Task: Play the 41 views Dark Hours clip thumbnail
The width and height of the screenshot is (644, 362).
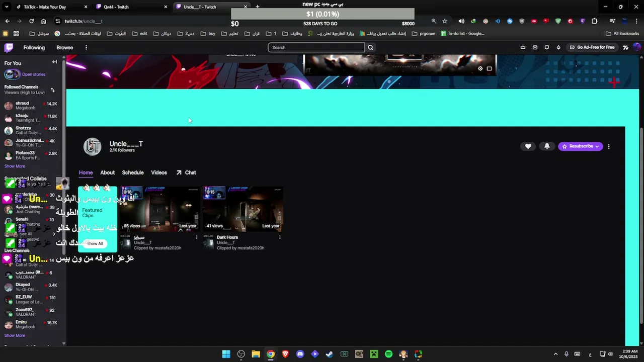Action: (243, 209)
